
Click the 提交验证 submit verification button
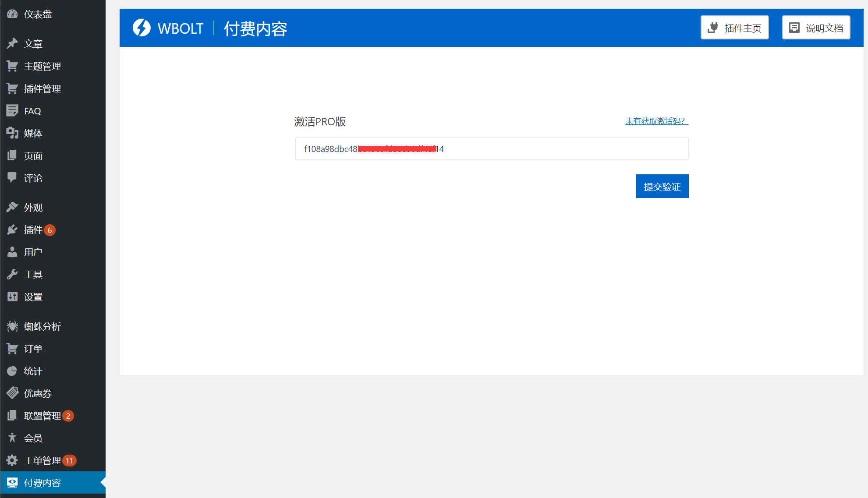click(662, 186)
